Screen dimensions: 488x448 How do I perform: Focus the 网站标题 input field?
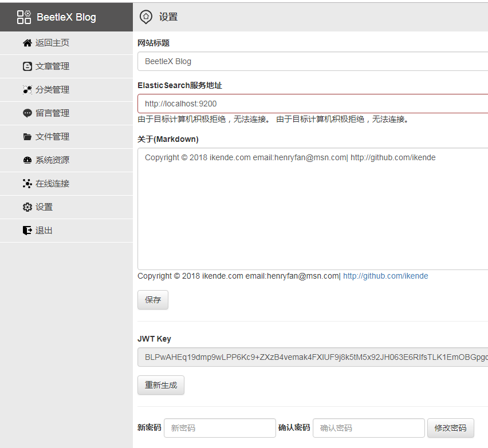click(313, 61)
